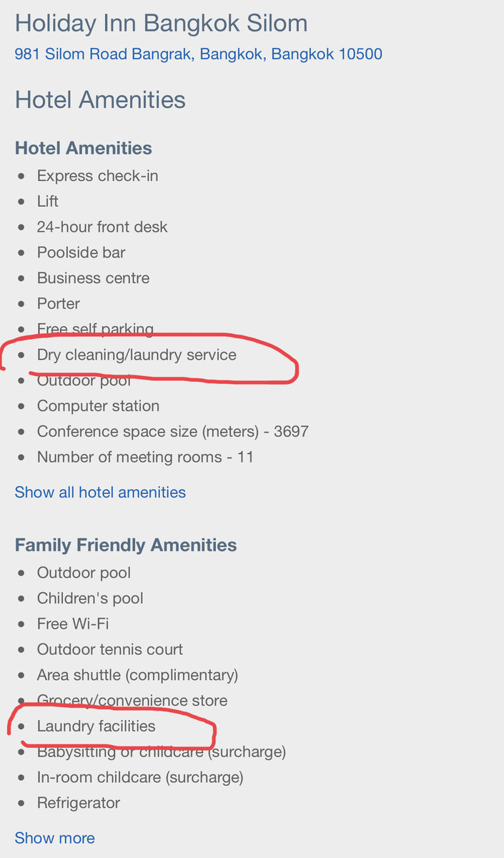Click the Children's pool item
Image resolution: width=504 pixels, height=858 pixels.
(x=90, y=598)
